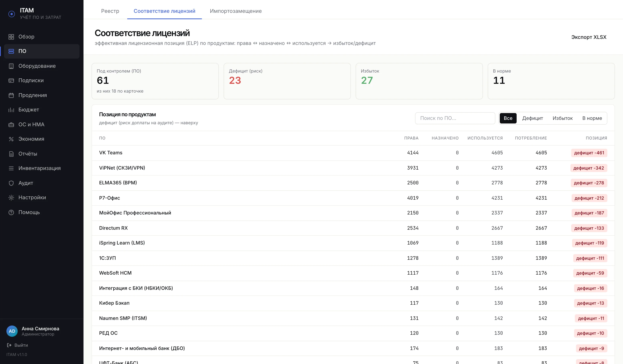The height and width of the screenshot is (364, 623).
Task: Open the Инвентаризация list icon
Action: [11, 168]
